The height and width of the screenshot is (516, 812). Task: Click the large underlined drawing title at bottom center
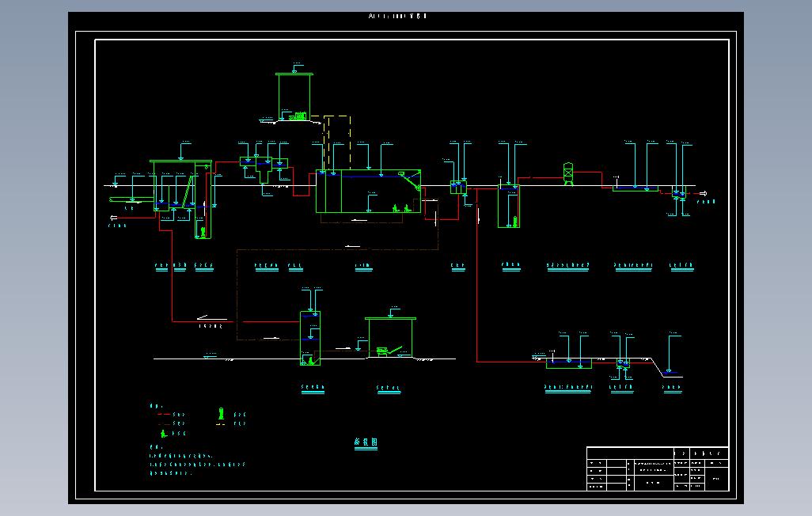point(366,442)
